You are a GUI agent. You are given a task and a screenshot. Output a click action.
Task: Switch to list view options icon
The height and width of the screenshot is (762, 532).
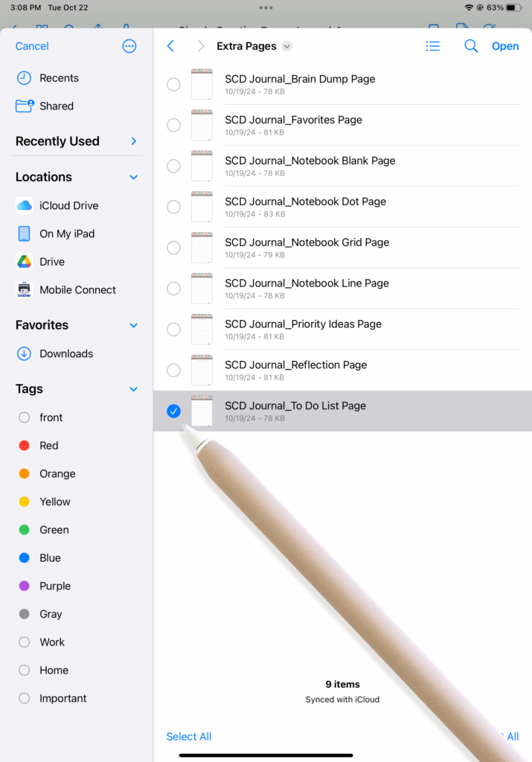pyautogui.click(x=432, y=46)
